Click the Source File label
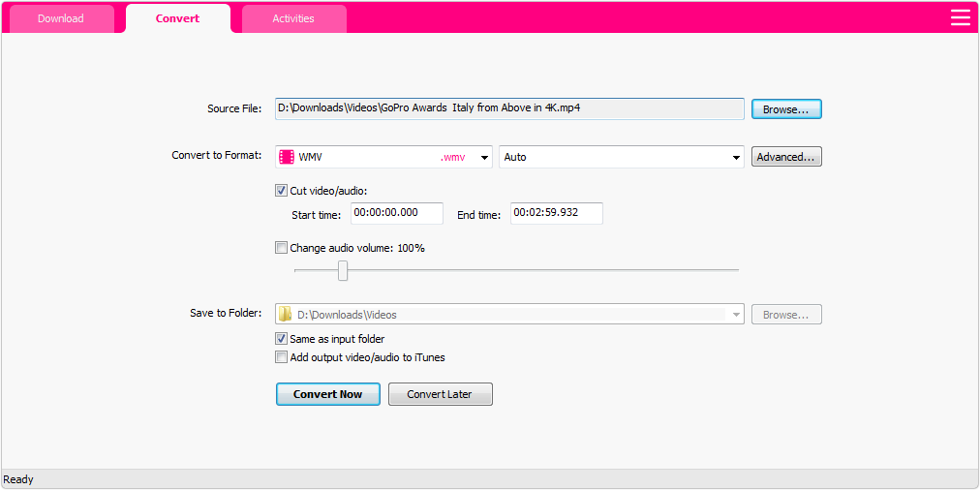 (x=234, y=108)
